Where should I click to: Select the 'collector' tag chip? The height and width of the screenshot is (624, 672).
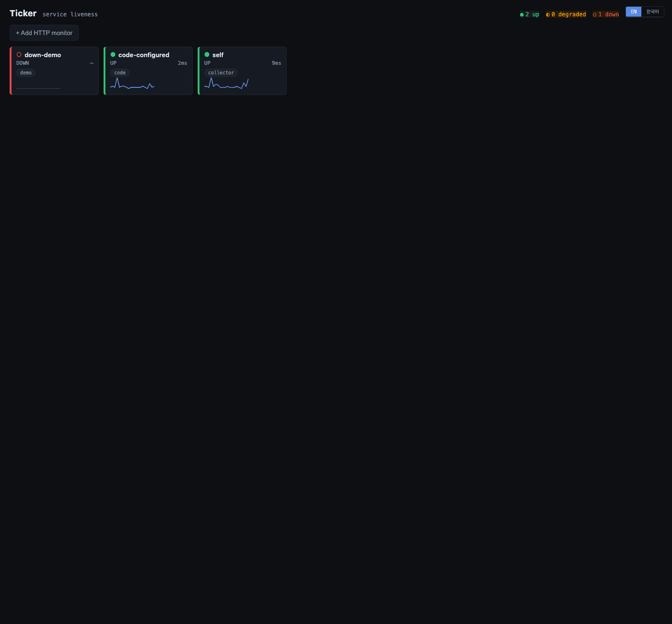click(221, 73)
